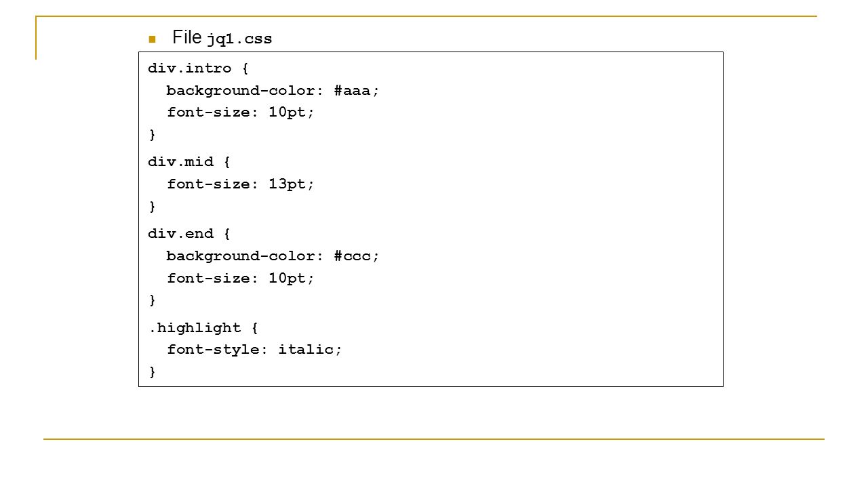The image size is (868, 488).
Task: Select the div.intro selector line
Action: (x=199, y=68)
